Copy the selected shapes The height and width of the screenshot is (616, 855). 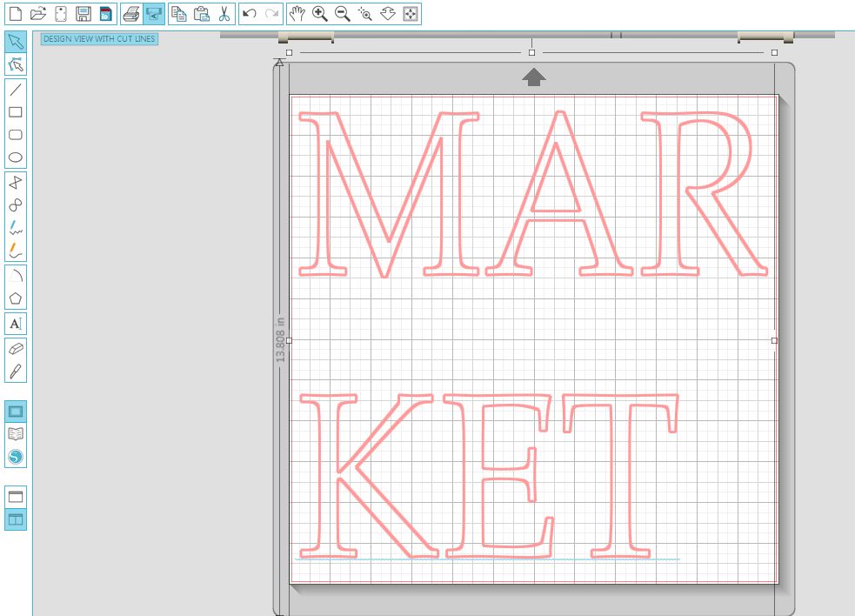[x=179, y=14]
